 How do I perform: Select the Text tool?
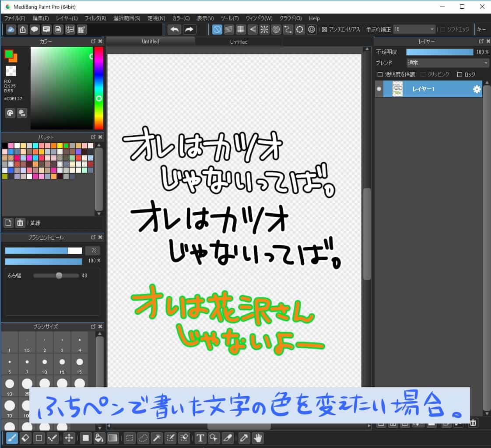200,437
